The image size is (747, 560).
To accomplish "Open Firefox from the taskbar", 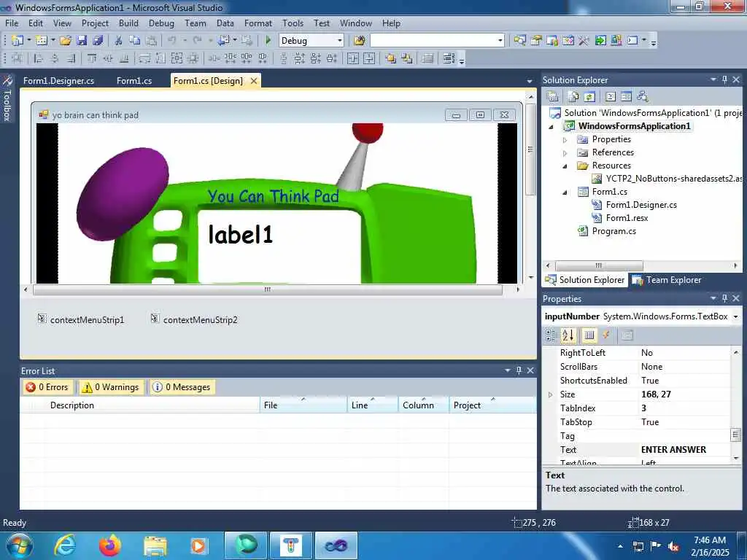I will click(110, 545).
